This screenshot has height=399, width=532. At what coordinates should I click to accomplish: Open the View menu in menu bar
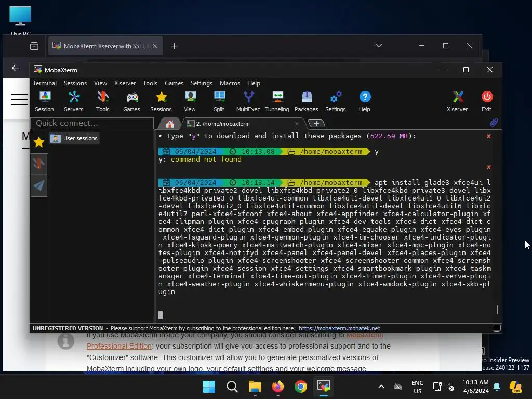click(100, 83)
